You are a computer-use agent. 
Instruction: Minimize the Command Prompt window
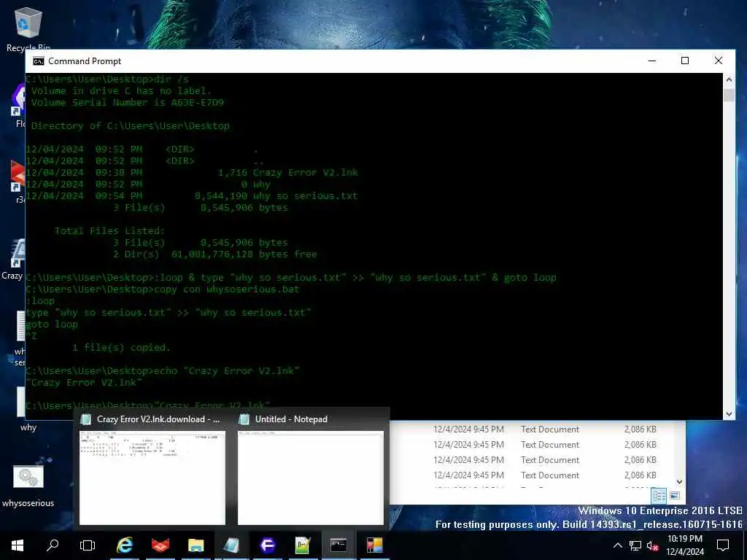tap(652, 61)
